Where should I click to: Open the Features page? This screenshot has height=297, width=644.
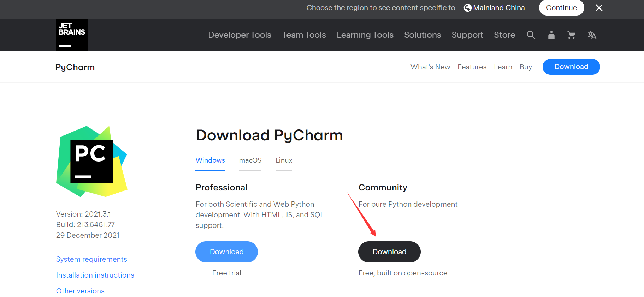pyautogui.click(x=472, y=67)
